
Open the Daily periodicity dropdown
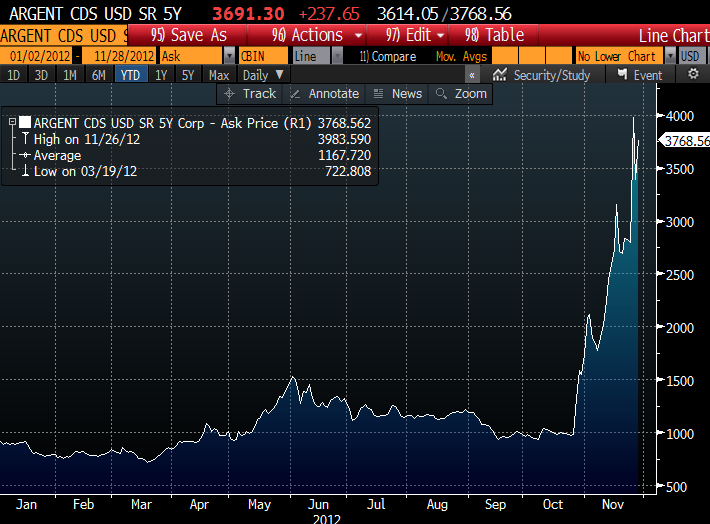pos(263,75)
